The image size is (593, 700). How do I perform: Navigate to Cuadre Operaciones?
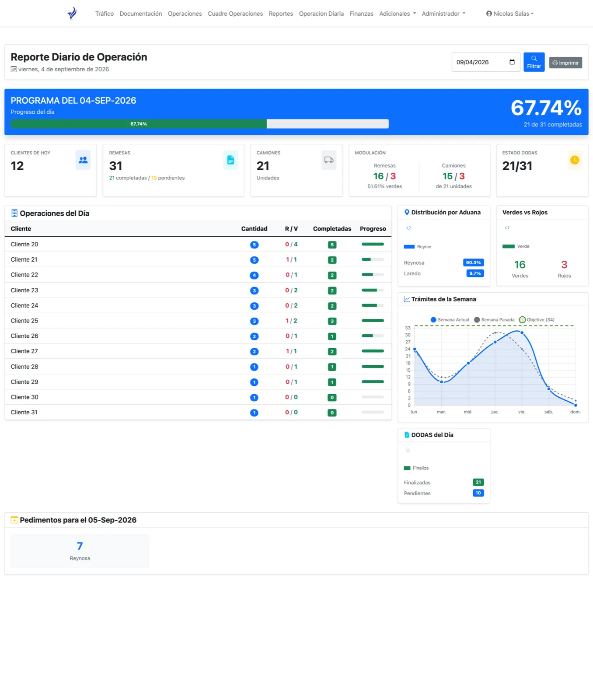[x=235, y=14]
